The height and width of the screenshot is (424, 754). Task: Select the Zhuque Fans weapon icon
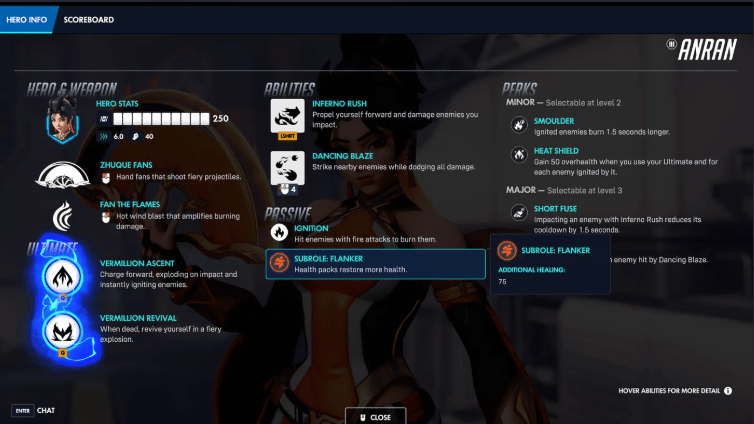[63, 177]
